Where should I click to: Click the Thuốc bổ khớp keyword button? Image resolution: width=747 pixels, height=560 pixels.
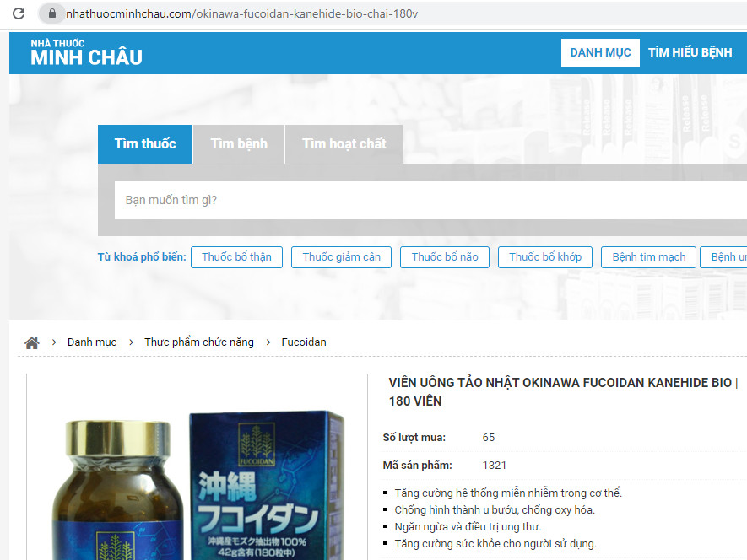[545, 257]
